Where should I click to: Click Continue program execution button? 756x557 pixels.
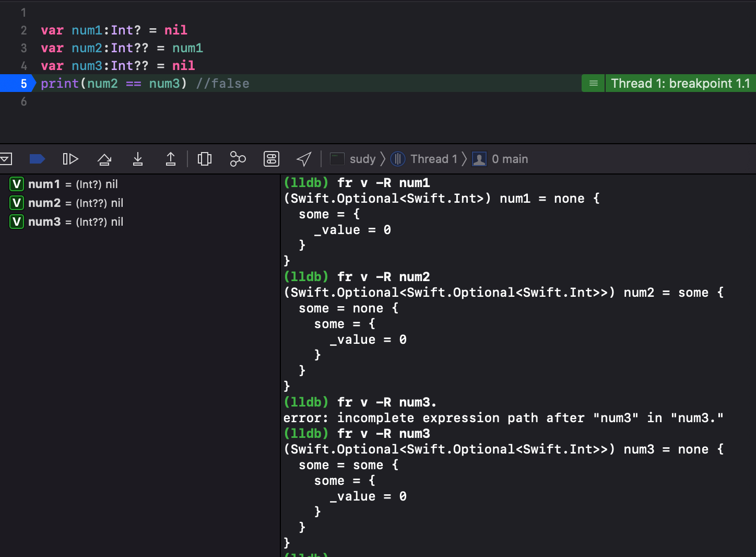point(70,159)
